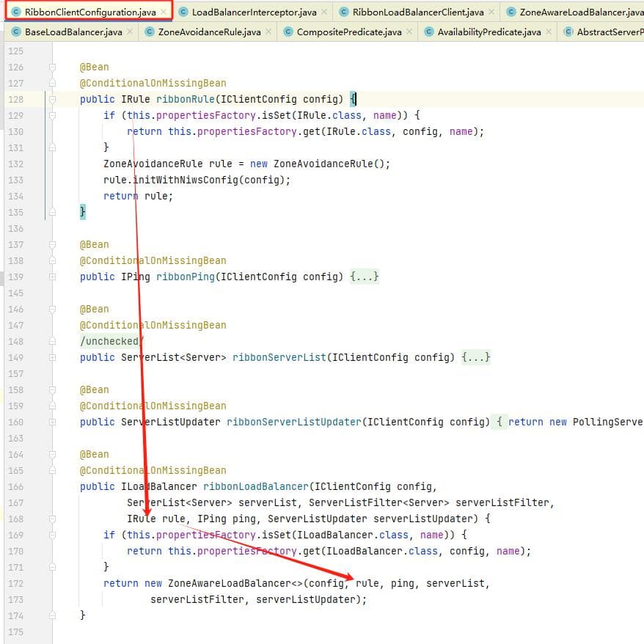
Task: Click line number 166 in the gutter
Action: point(15,487)
